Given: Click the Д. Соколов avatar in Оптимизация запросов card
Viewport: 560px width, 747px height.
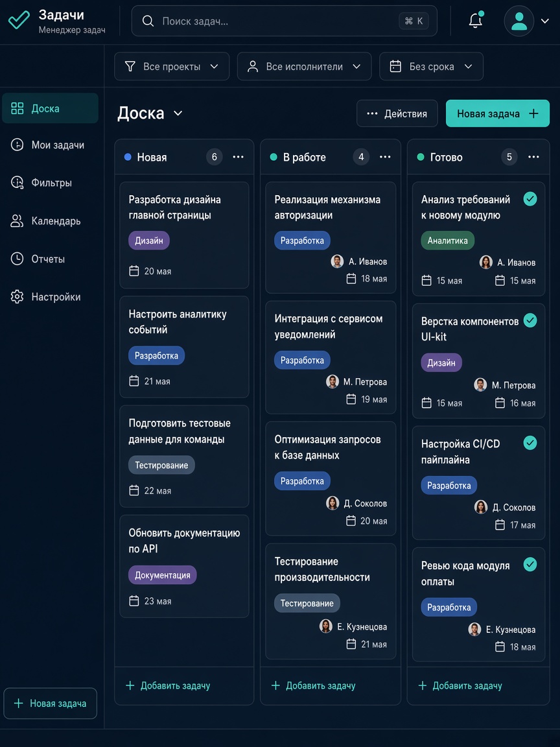Looking at the screenshot, I should point(332,503).
